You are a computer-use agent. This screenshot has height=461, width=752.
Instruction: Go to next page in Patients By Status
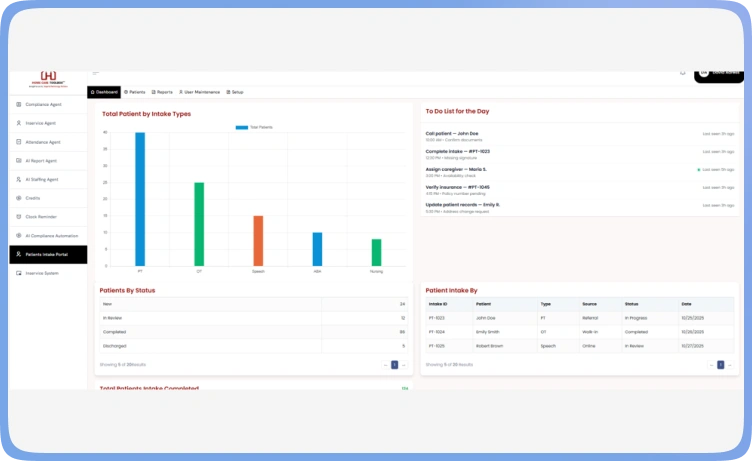(404, 365)
